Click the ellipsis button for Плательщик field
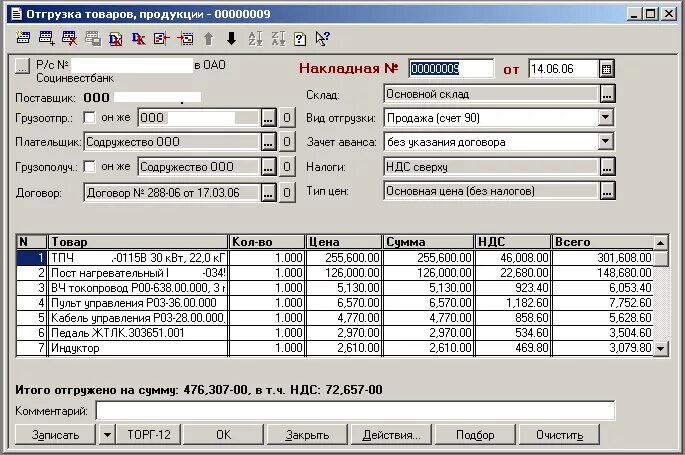The image size is (685, 455). click(268, 142)
